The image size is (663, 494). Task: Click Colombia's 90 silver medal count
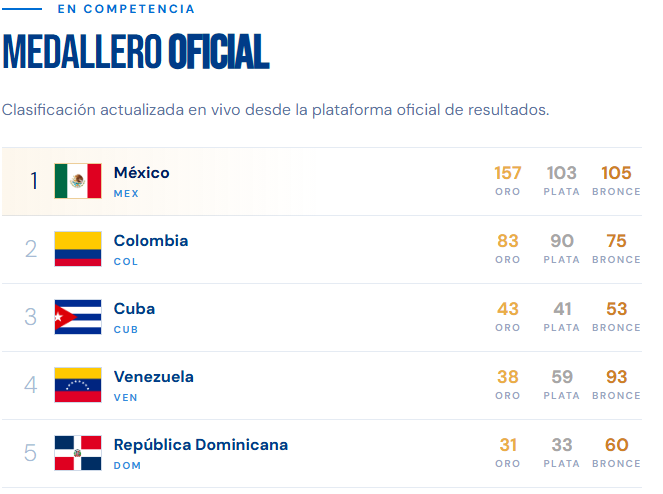pos(562,241)
